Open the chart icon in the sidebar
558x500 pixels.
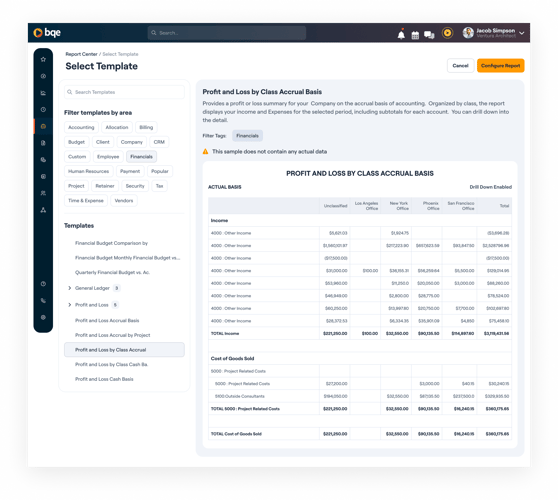43,93
